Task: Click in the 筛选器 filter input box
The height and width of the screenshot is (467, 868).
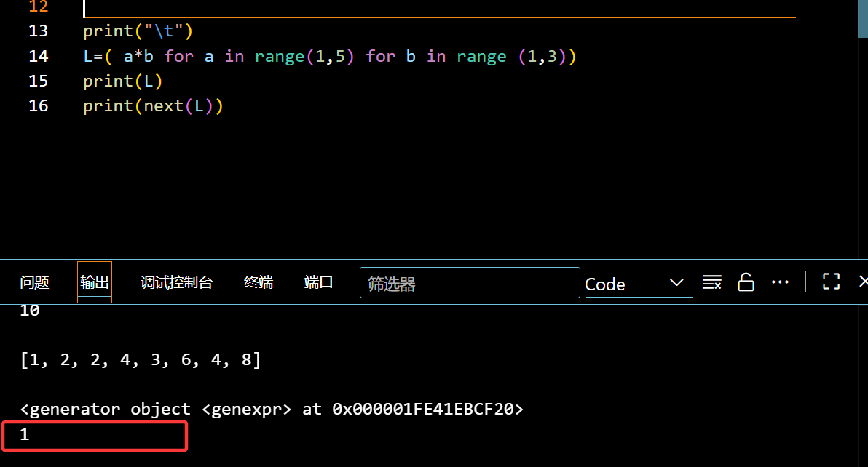Action: coord(470,283)
